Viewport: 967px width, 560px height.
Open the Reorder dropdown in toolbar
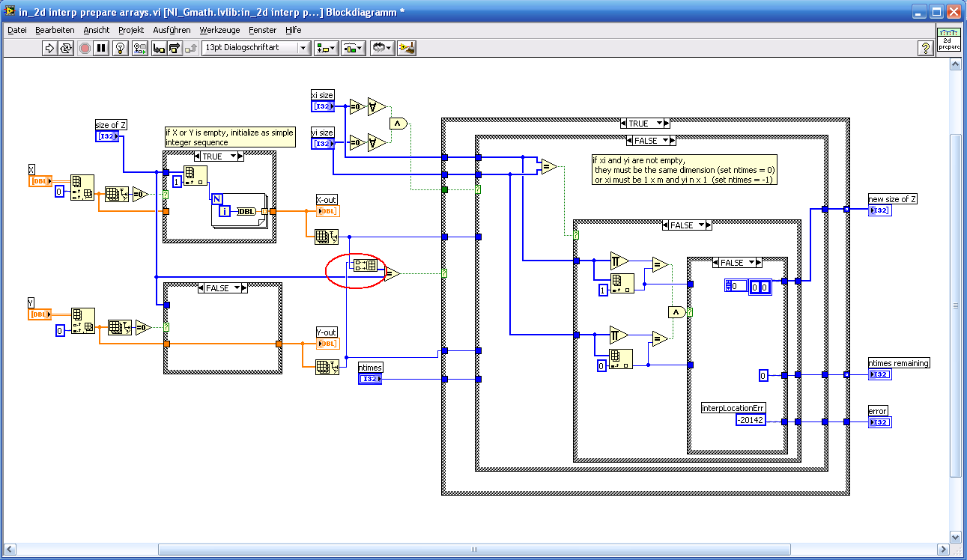pyautogui.click(x=381, y=48)
